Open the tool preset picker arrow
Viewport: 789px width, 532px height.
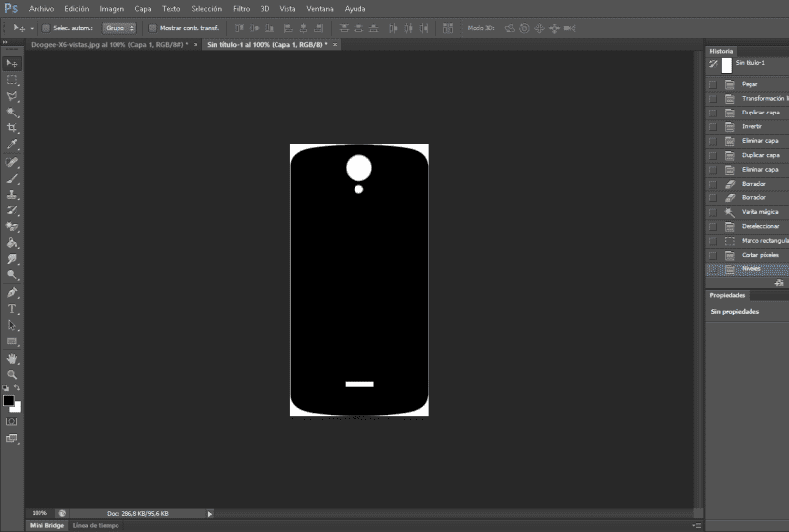[x=32, y=29]
